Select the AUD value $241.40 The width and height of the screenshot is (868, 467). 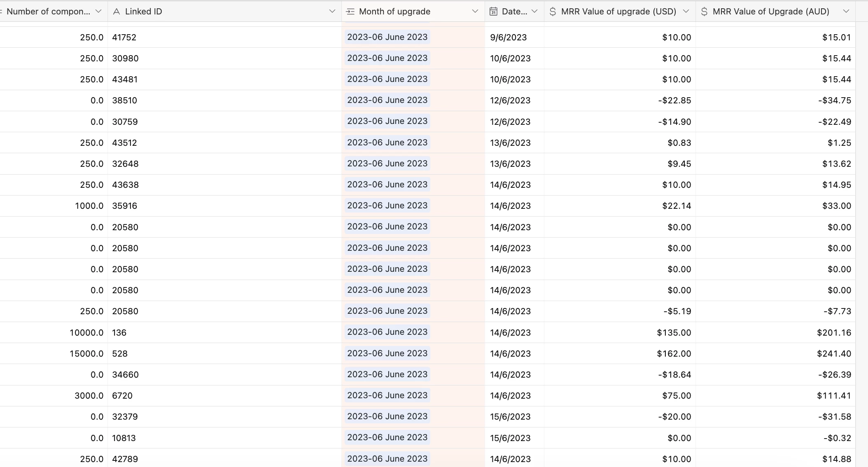click(834, 354)
